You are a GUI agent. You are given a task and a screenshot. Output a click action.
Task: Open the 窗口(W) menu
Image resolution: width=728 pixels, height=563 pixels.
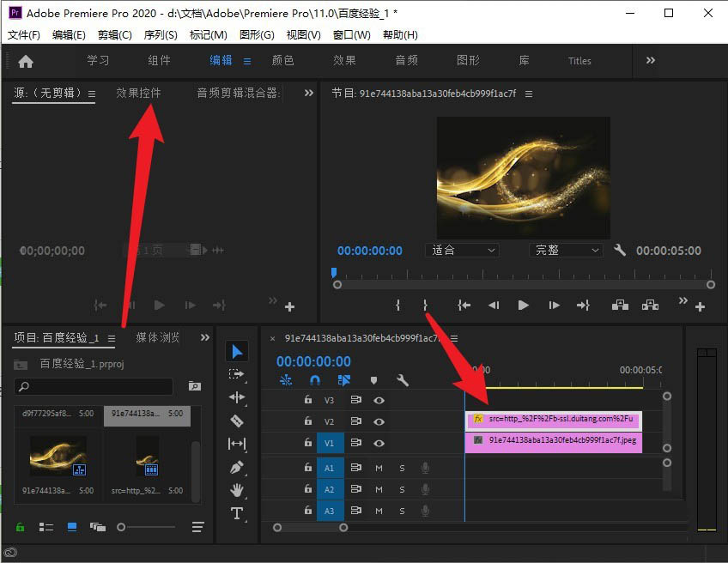[x=351, y=34]
